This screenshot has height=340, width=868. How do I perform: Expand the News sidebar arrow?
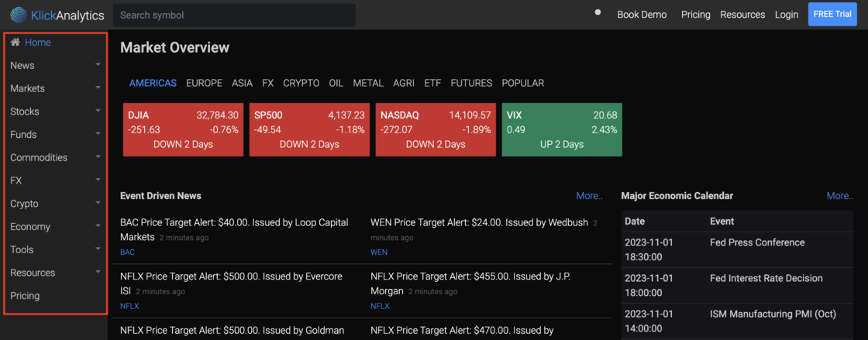click(98, 65)
